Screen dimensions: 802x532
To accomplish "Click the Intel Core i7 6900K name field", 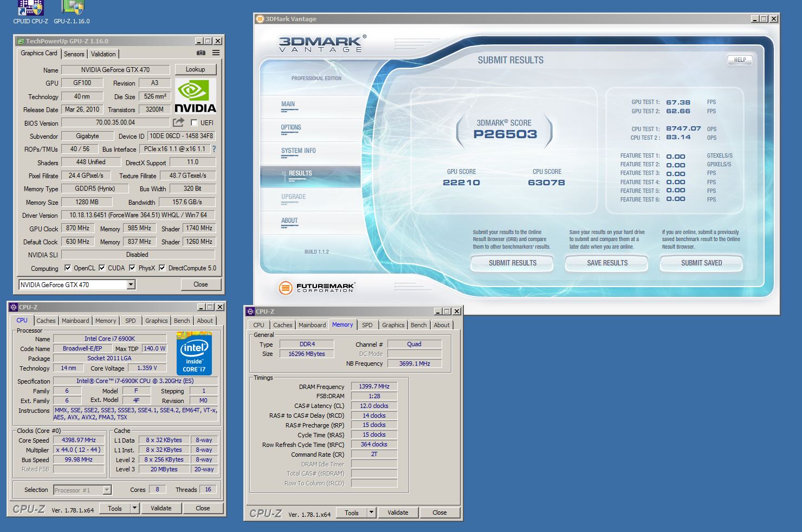I will [109, 339].
